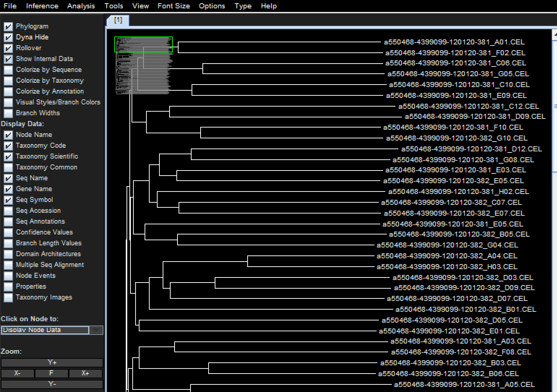Image resolution: width=557 pixels, height=392 pixels.
Task: Uncheck the Dyna Hide checkbox
Action: 8,37
